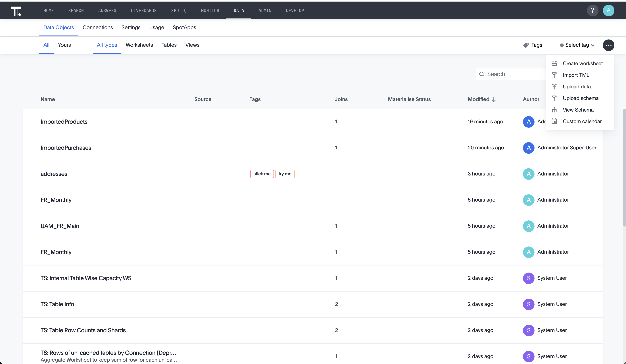
Task: Sort by the Joins column header
Action: tap(341, 99)
